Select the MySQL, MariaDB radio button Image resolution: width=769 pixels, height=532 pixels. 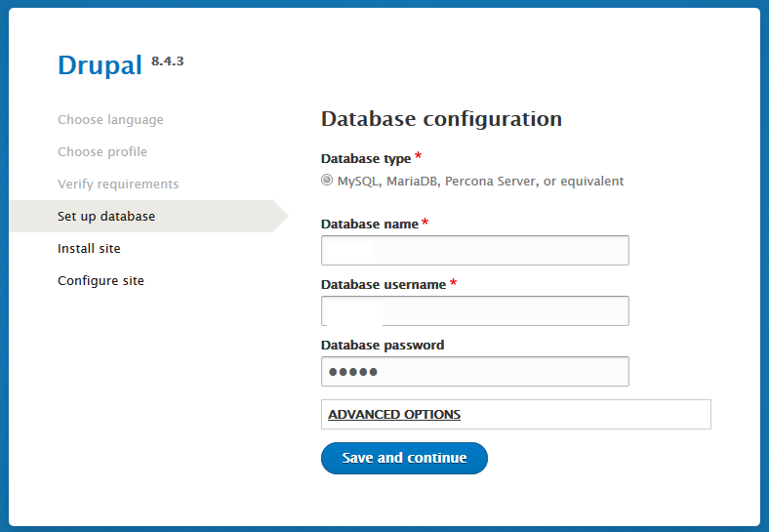point(327,181)
